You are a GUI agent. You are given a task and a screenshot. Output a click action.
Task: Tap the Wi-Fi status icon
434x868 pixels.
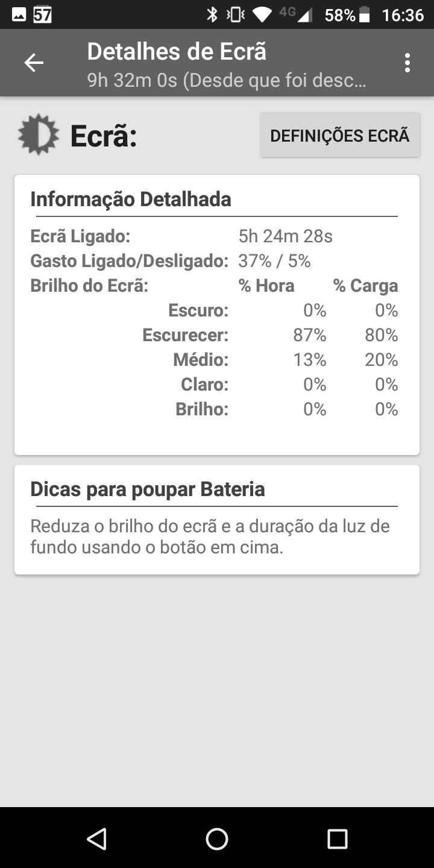click(262, 14)
